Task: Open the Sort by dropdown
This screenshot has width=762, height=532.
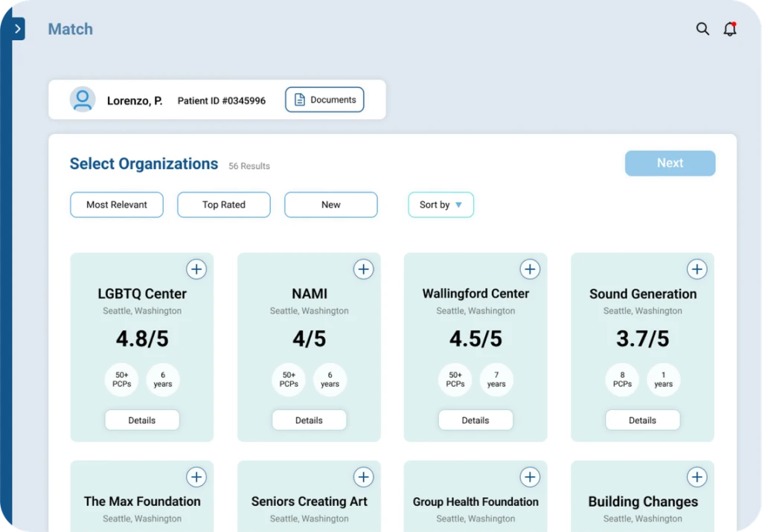Action: click(441, 205)
